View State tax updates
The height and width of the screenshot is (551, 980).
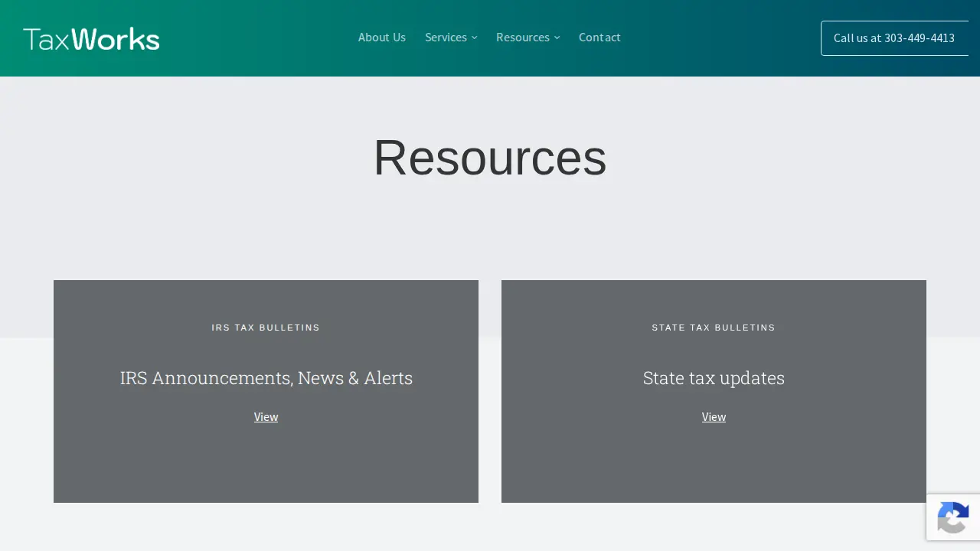click(x=714, y=416)
